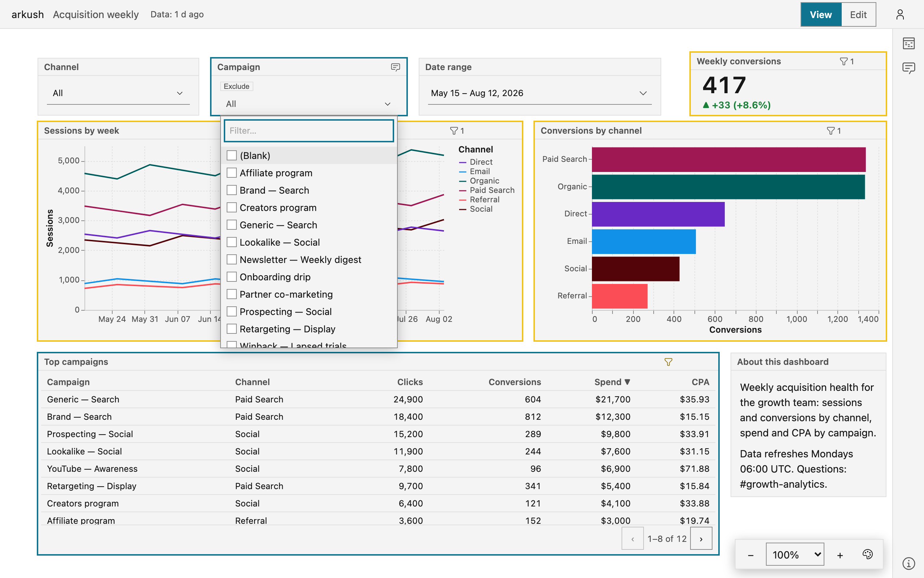The height and width of the screenshot is (578, 924).
Task: Open the dashboard details panel icon
Action: pyautogui.click(x=909, y=44)
